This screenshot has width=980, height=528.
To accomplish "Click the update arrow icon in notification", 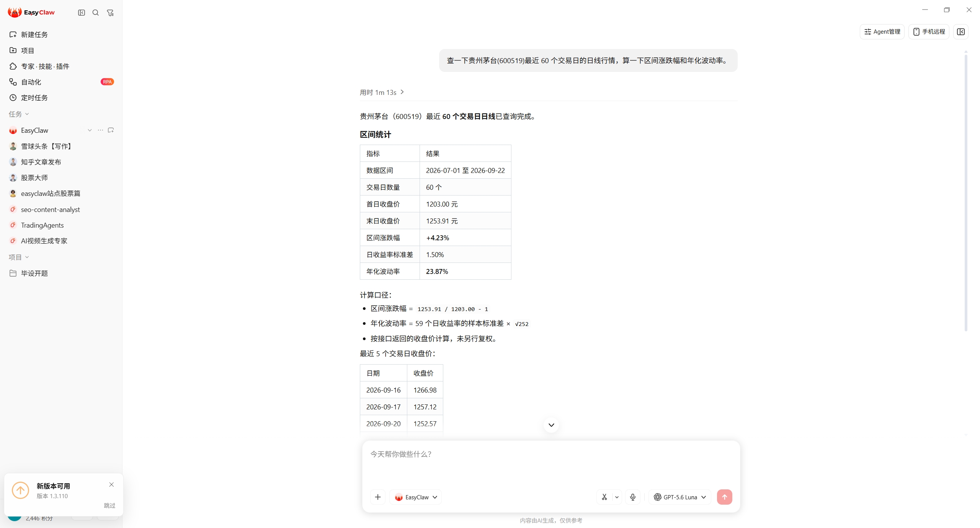I will point(21,490).
